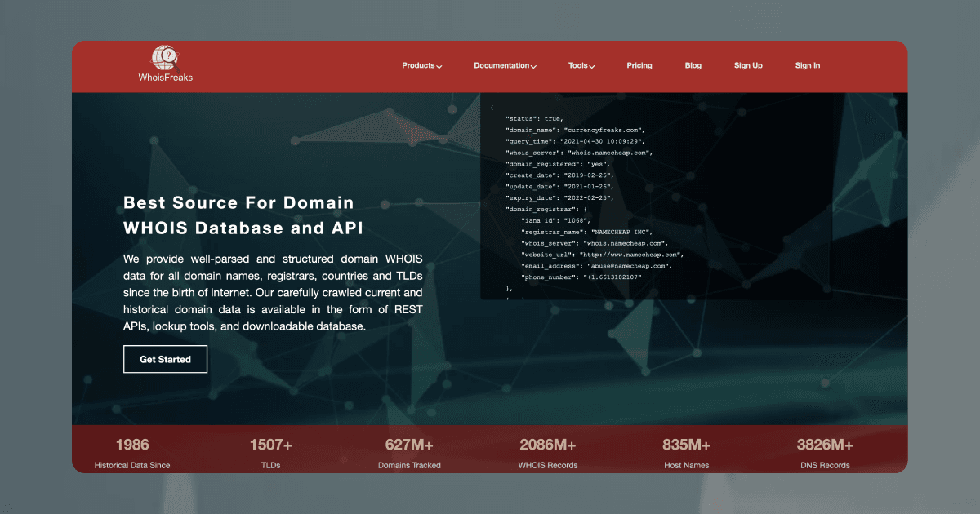Viewport: 980px width, 514px height.
Task: Click the "status": true line in JSON
Action: (534, 118)
